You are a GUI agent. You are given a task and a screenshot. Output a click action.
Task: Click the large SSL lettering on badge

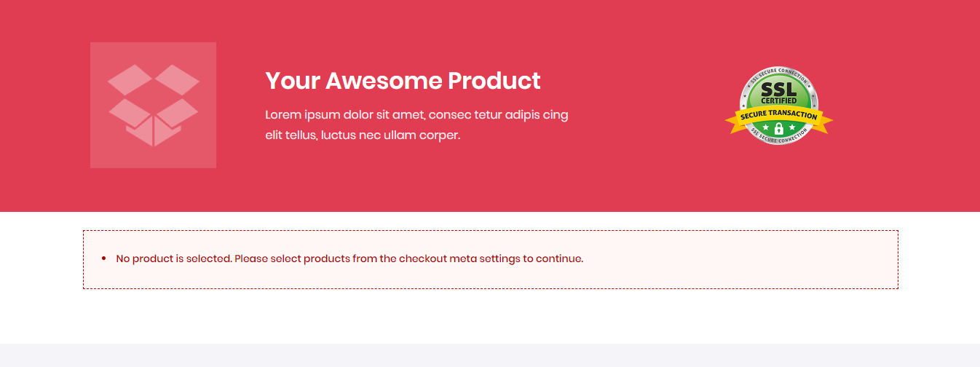click(779, 90)
